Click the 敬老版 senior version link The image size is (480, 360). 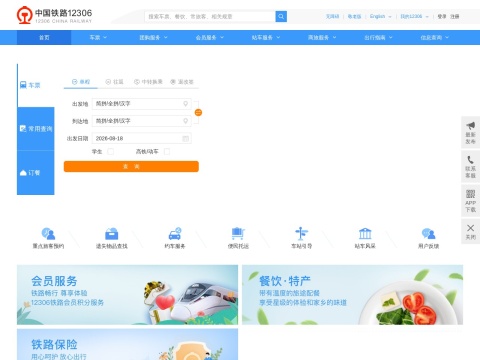(354, 16)
